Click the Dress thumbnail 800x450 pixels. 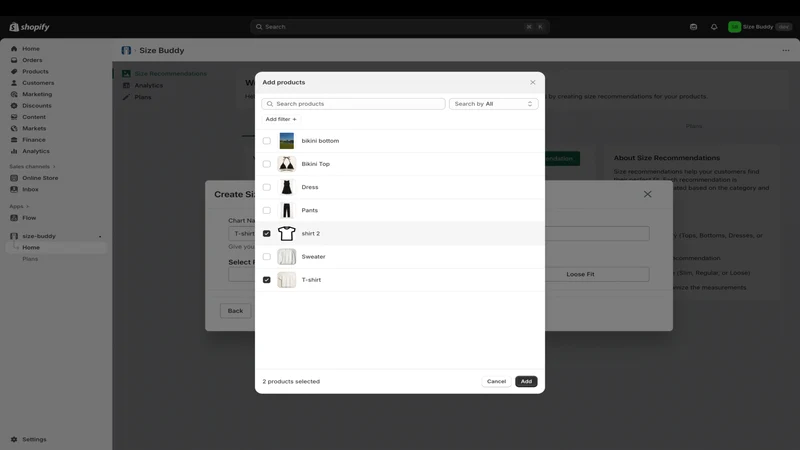coord(286,187)
